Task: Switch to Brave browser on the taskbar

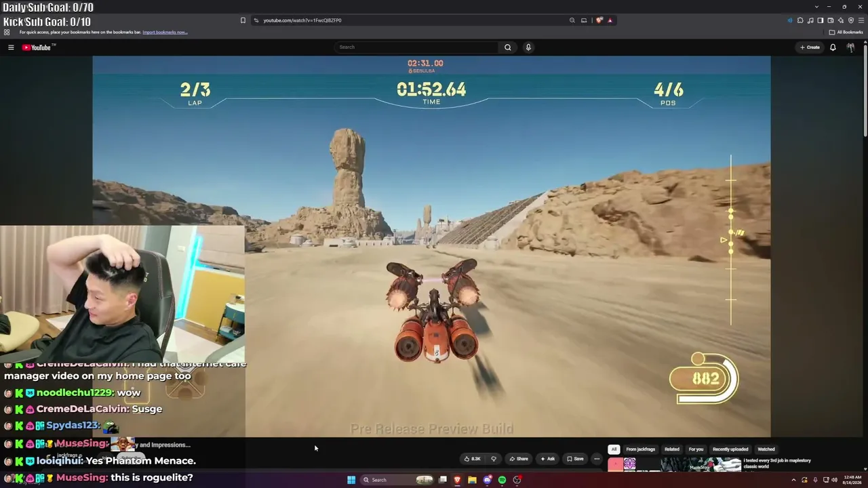Action: click(457, 480)
